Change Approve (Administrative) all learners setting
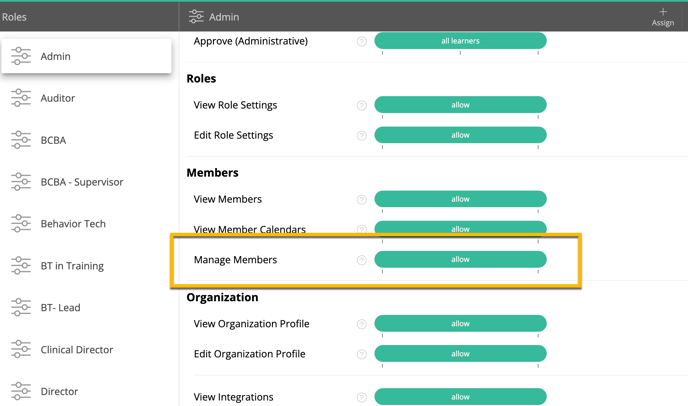Image resolution: width=688 pixels, height=406 pixels. (x=460, y=41)
